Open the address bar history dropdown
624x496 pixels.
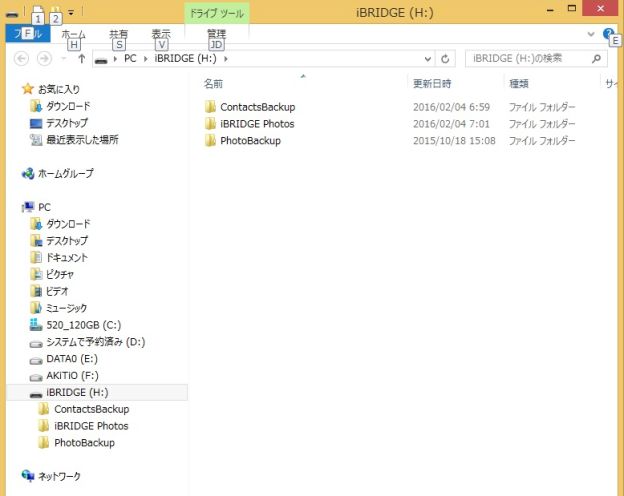tap(427, 59)
